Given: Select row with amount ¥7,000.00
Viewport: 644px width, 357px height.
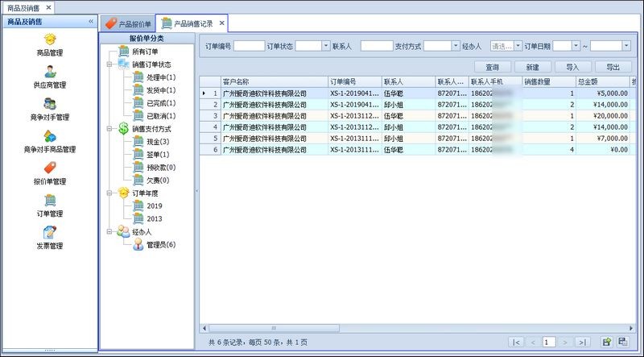Looking at the screenshot, I should tap(418, 139).
